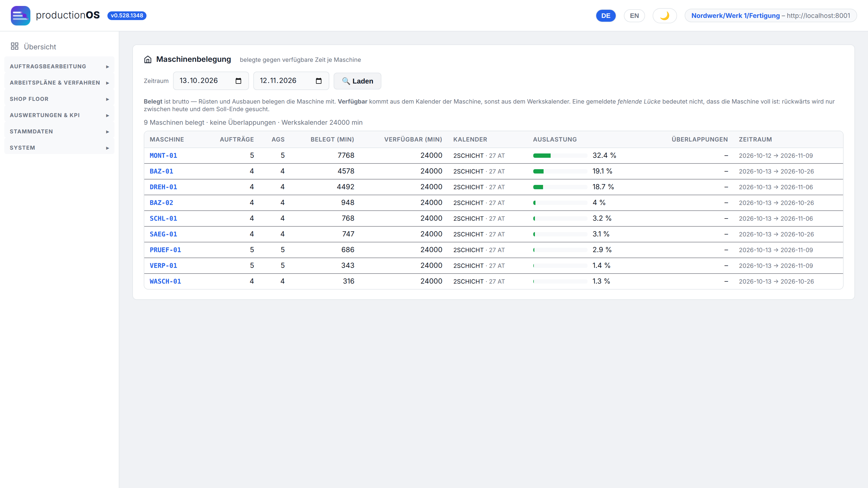Click the version badge v0.528.1348
The width and height of the screenshot is (868, 488).
[127, 15]
